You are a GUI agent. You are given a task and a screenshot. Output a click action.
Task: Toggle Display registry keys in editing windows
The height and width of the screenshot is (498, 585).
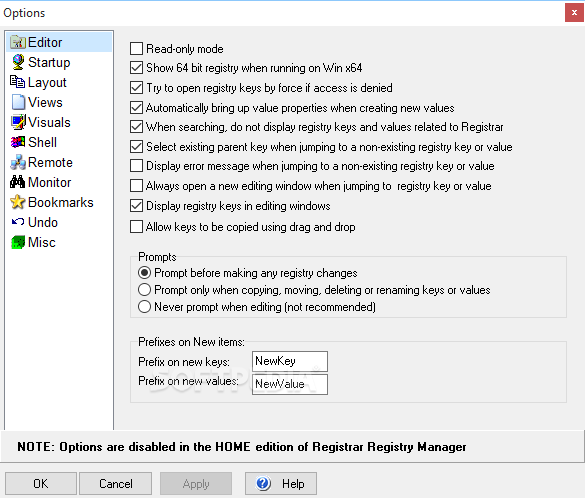137,206
